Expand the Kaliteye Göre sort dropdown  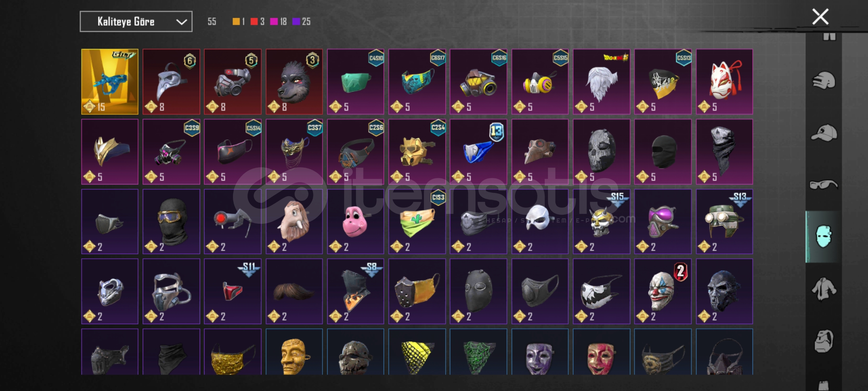136,22
